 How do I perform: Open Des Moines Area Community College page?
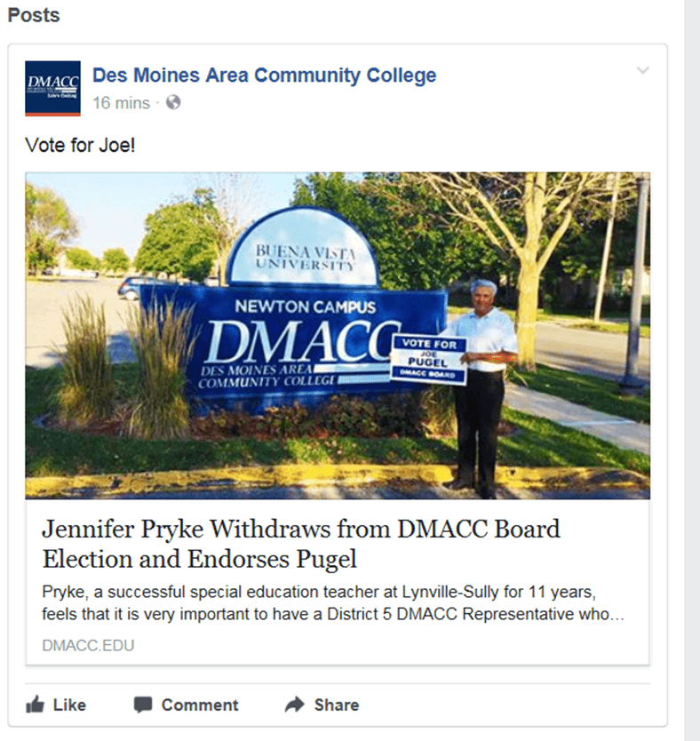pos(264,76)
